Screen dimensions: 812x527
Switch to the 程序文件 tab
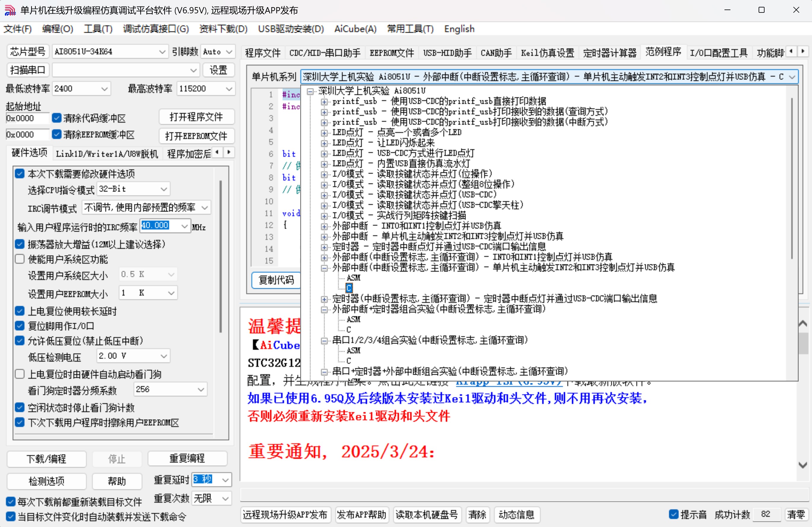point(263,53)
